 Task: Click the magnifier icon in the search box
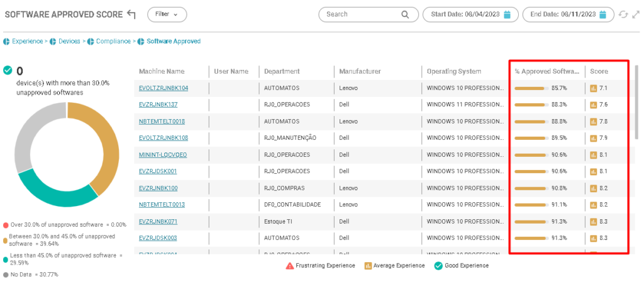[405, 14]
